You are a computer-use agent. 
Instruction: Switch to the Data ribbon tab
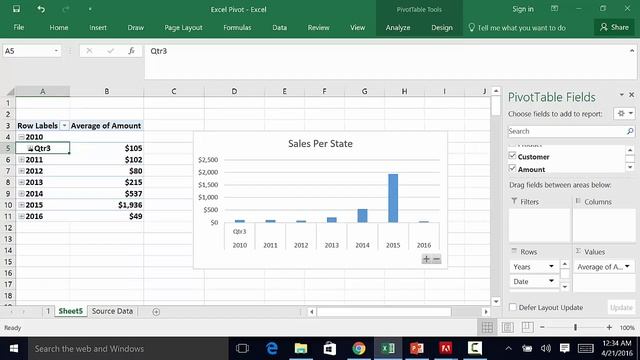280,27
